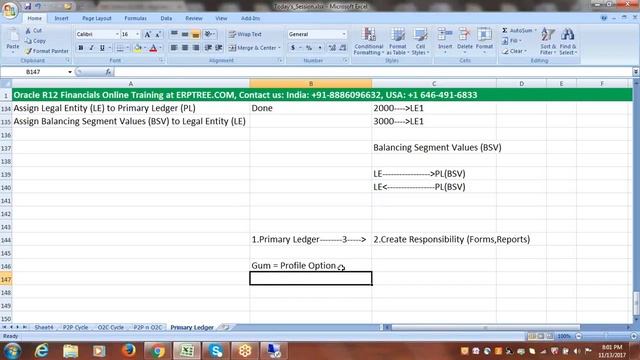Increase indent

(219, 48)
